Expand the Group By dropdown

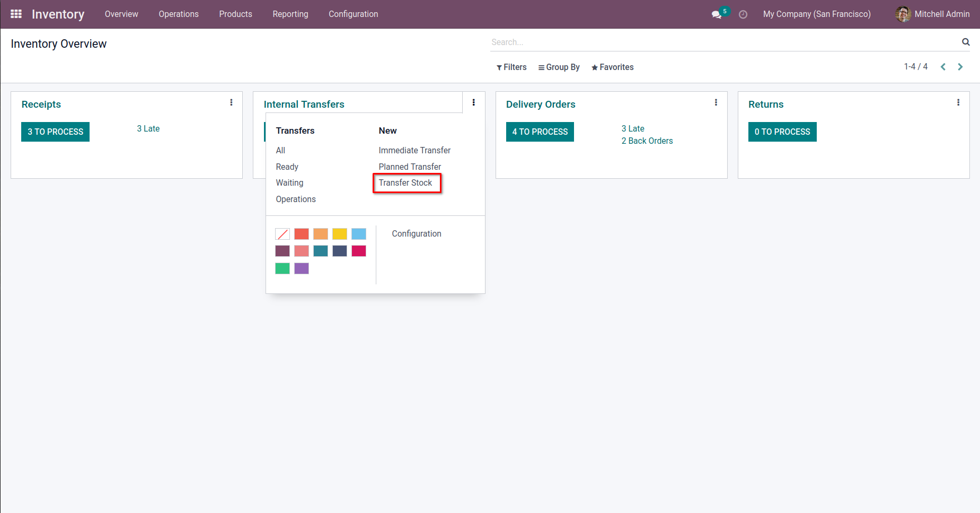pos(559,67)
